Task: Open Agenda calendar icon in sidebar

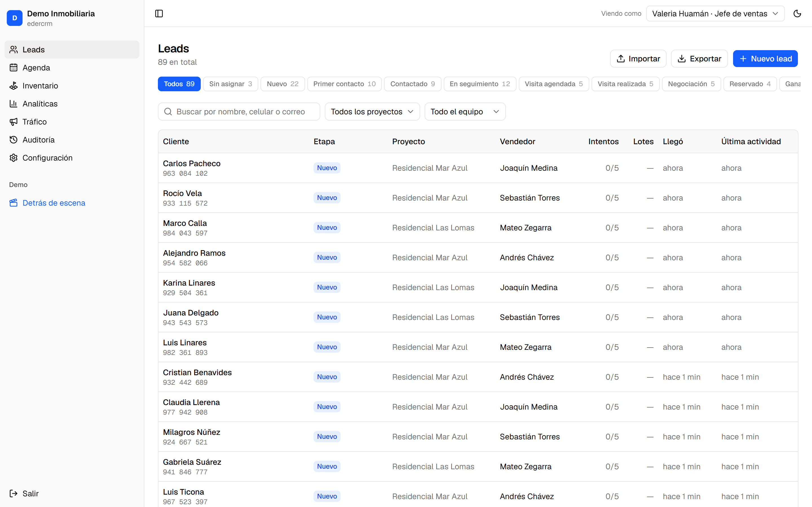Action: click(14, 68)
